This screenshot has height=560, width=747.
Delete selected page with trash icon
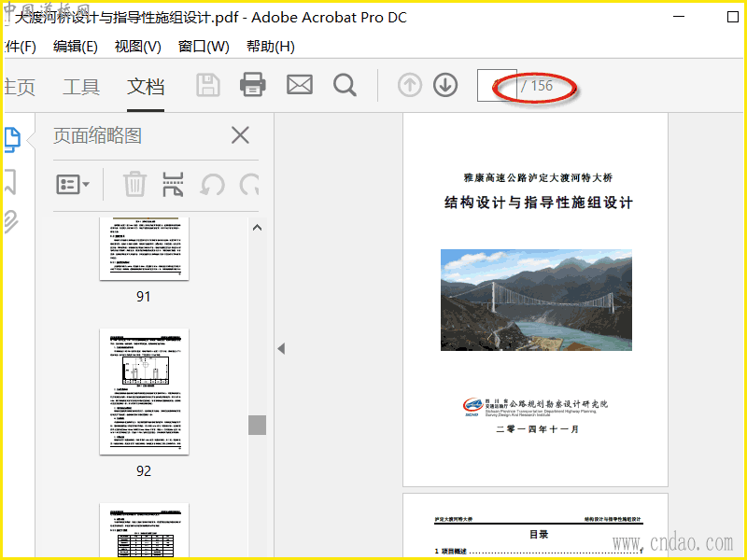pos(134,184)
